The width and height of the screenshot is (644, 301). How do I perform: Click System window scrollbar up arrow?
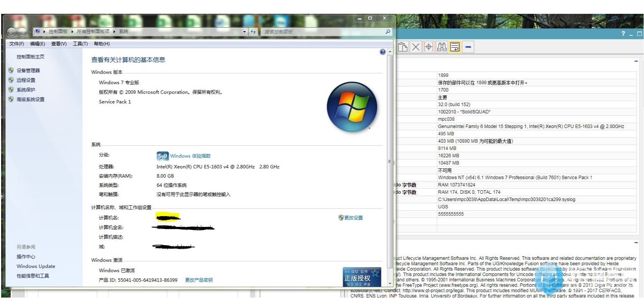[x=390, y=52]
